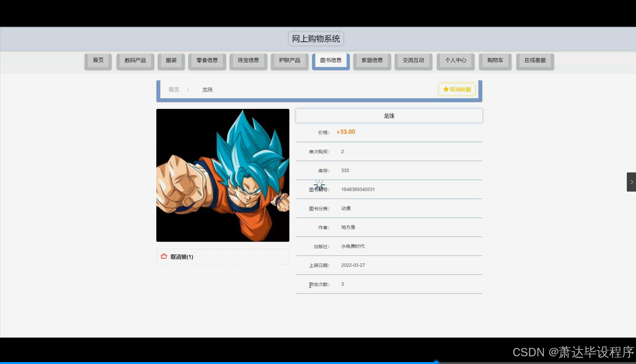
Task: Click the 库存 value 333
Action: point(345,171)
